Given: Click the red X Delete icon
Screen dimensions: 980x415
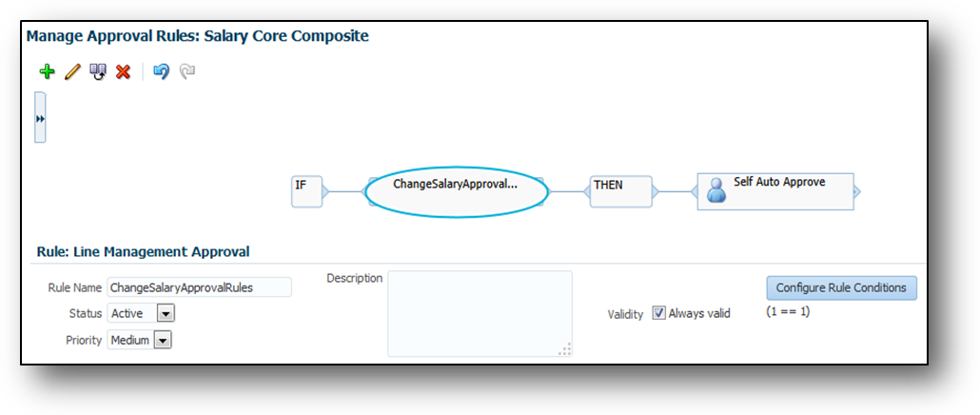Looking at the screenshot, I should pos(123,71).
